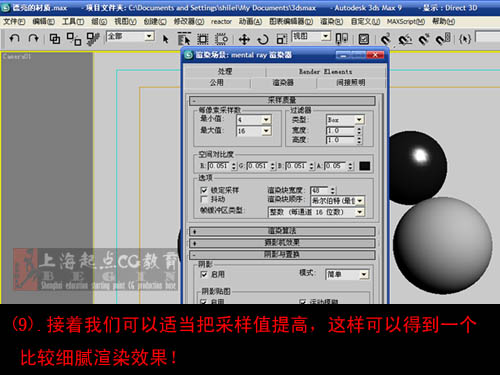Choose the Rectangular Selection Region icon
500x375 pixels.
coord(202,39)
